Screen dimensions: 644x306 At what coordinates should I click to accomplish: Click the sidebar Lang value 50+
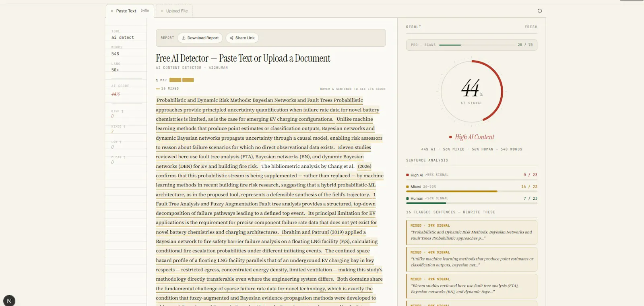pos(115,70)
